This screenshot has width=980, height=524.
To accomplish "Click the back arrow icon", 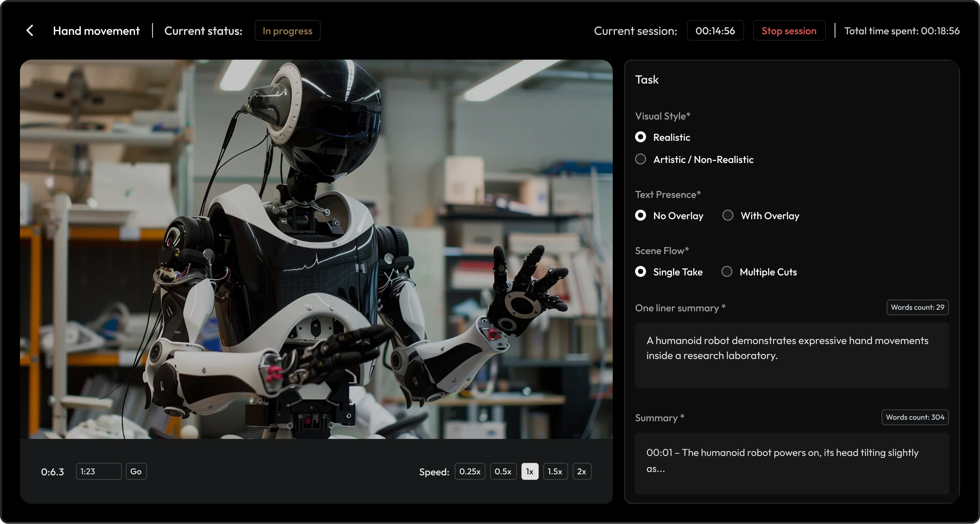I will click(x=30, y=31).
